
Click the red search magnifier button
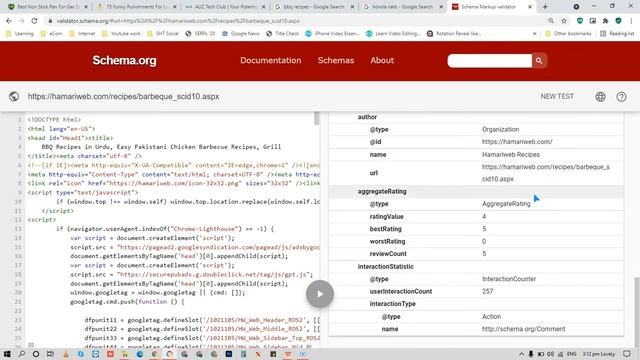[x=539, y=60]
